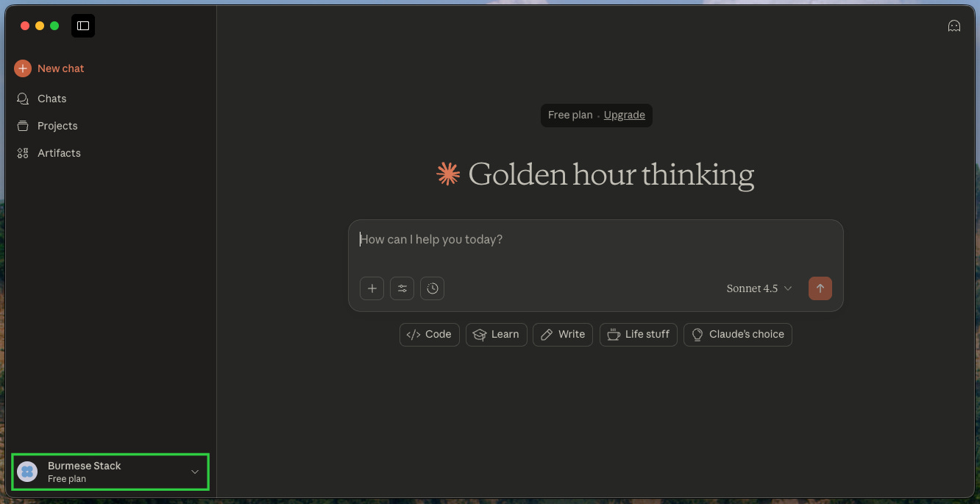Select the Claude's choice suggestion chip
The image size is (980, 504).
click(738, 334)
